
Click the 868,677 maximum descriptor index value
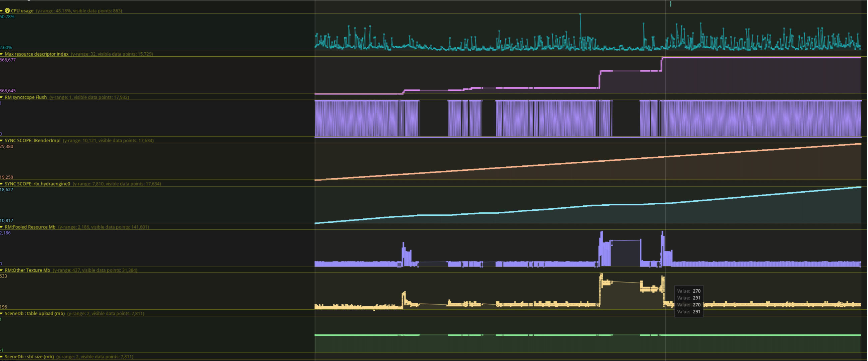[x=8, y=60]
